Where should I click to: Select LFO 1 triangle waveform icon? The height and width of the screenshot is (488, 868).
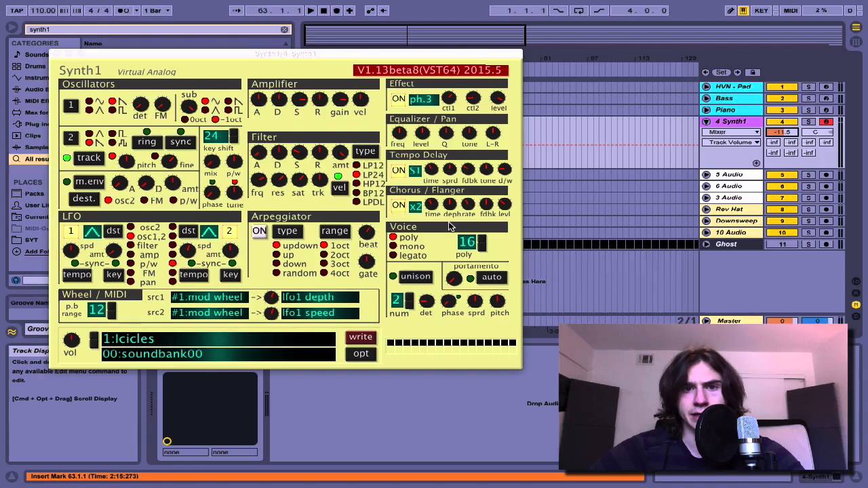(x=93, y=232)
